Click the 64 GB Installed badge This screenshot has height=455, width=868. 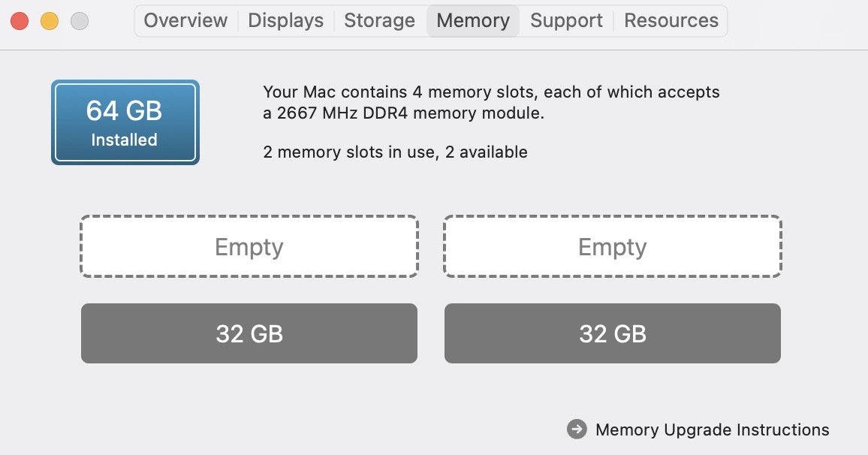pos(125,122)
